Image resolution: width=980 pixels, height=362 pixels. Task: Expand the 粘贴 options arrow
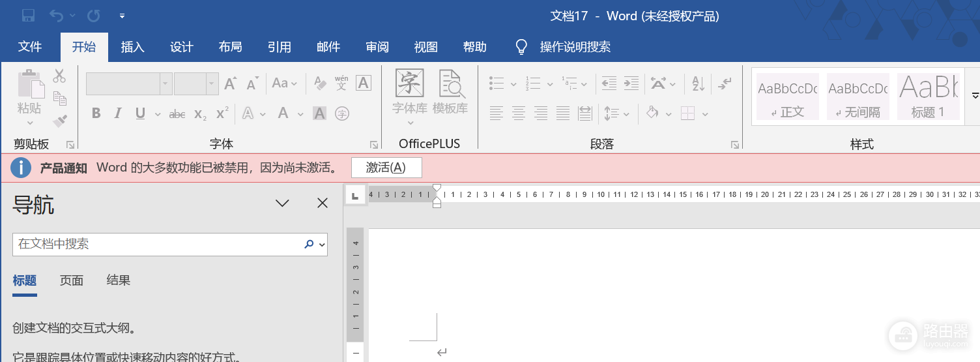point(30,123)
